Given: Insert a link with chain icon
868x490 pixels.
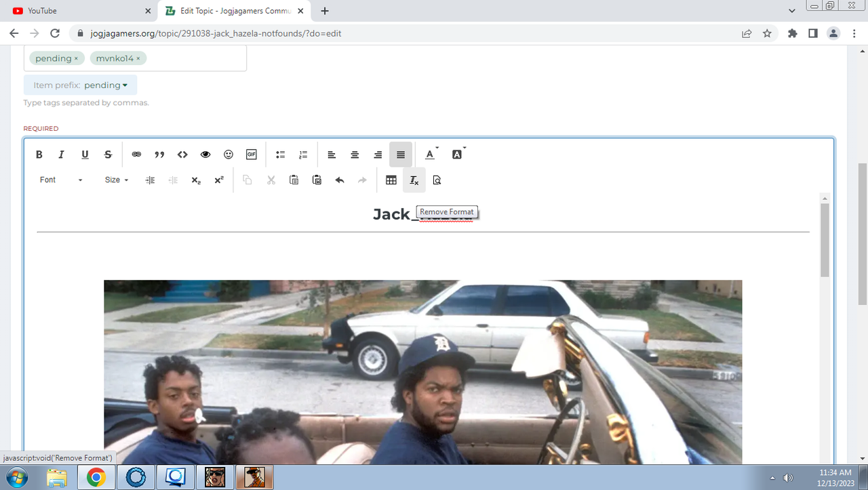Looking at the screenshot, I should pos(136,155).
